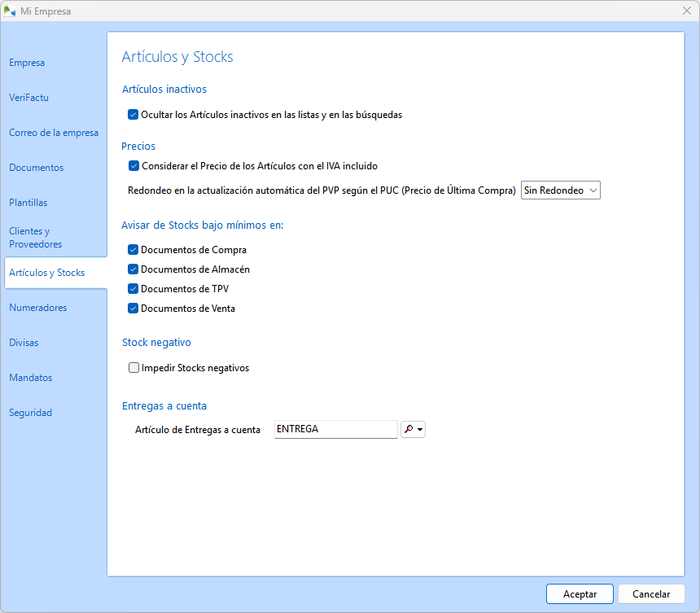Screen dimensions: 700x613
Task: Toggle Documentos de TPV checkbox
Action: [x=133, y=289]
